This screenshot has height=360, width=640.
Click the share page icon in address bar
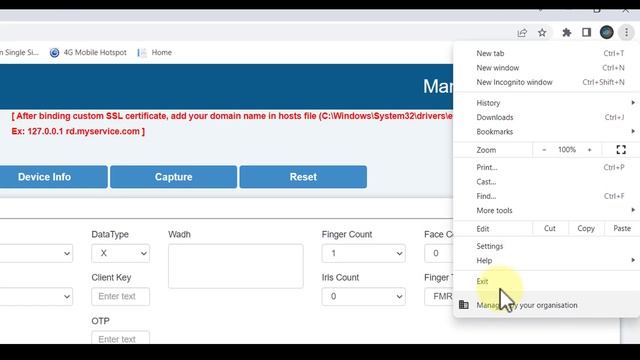point(522,33)
